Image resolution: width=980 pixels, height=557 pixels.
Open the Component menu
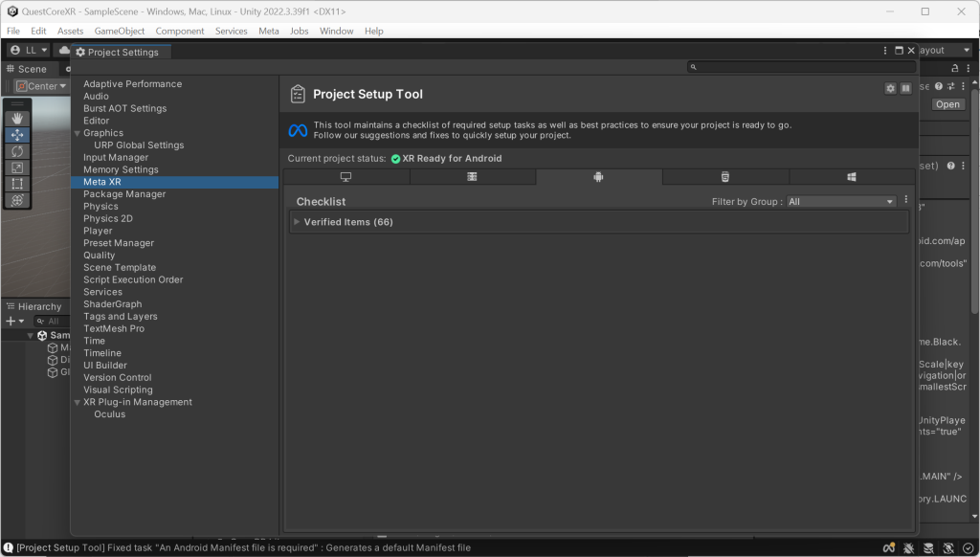[180, 31]
